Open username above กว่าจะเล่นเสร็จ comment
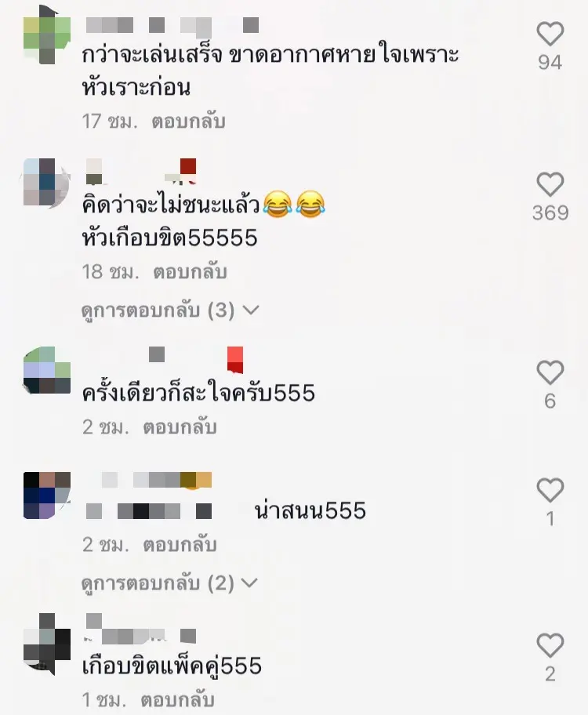 click(172, 25)
